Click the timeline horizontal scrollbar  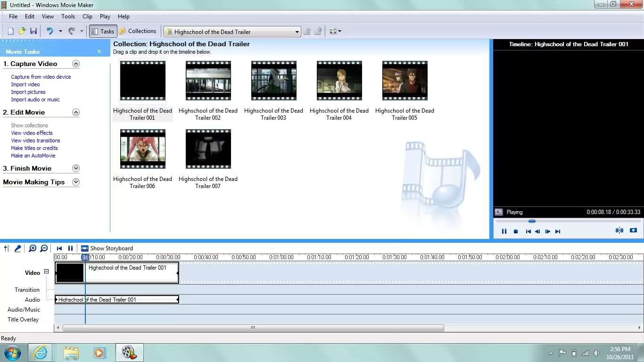[253, 328]
